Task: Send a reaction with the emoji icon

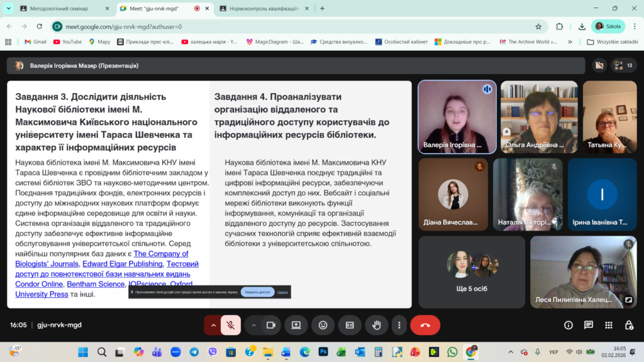Action: pyautogui.click(x=323, y=325)
